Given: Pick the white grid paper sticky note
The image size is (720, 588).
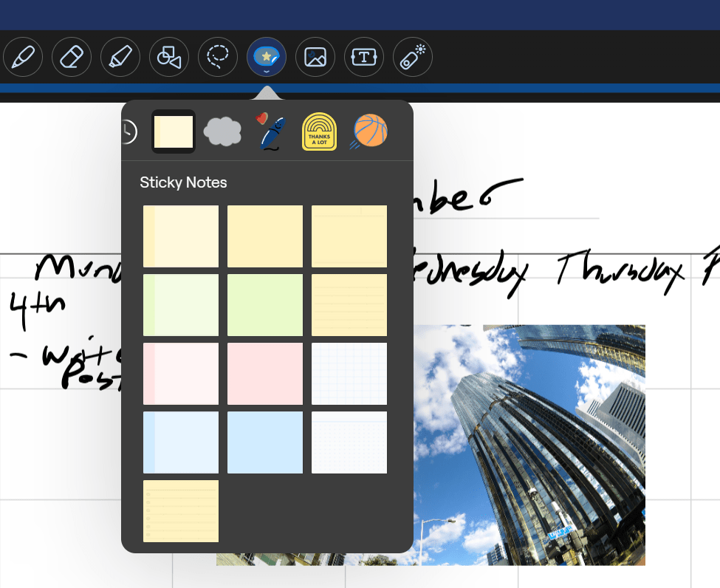Looking at the screenshot, I should coord(349,374).
